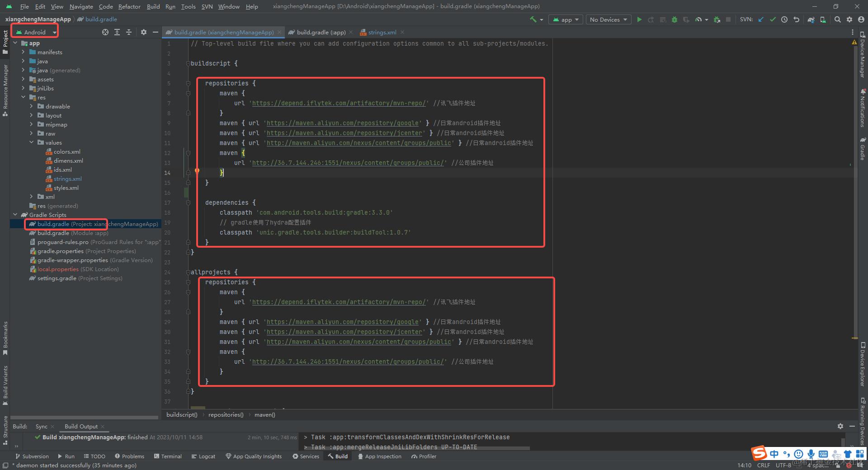
Task: Click the repositories{} breadcrumb
Action: point(226,414)
